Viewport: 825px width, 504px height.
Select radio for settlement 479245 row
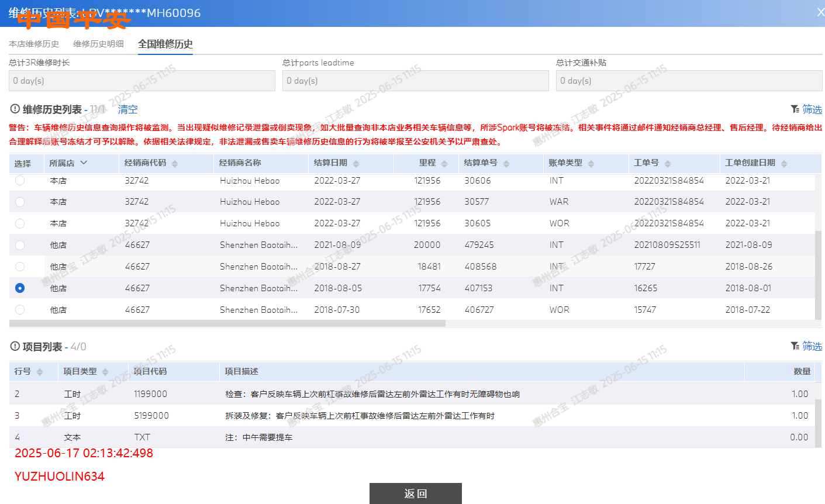click(20, 245)
